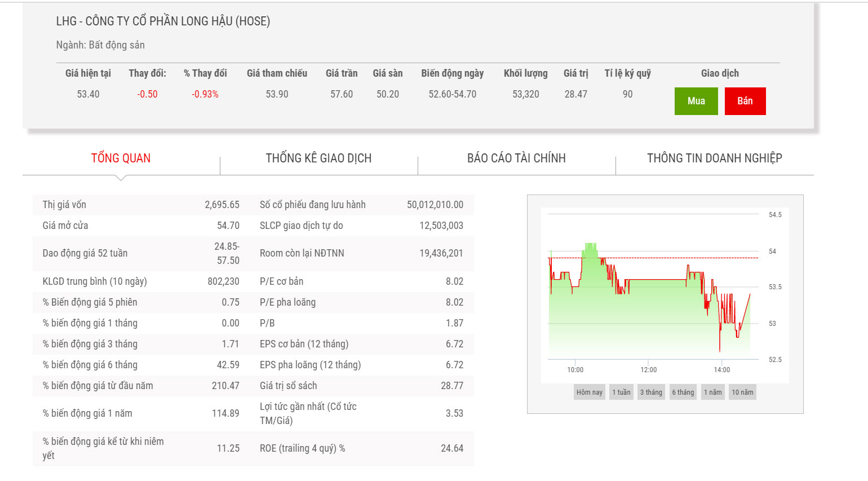Switch the chart to 1 năm
This screenshot has width=868, height=481.
712,392
